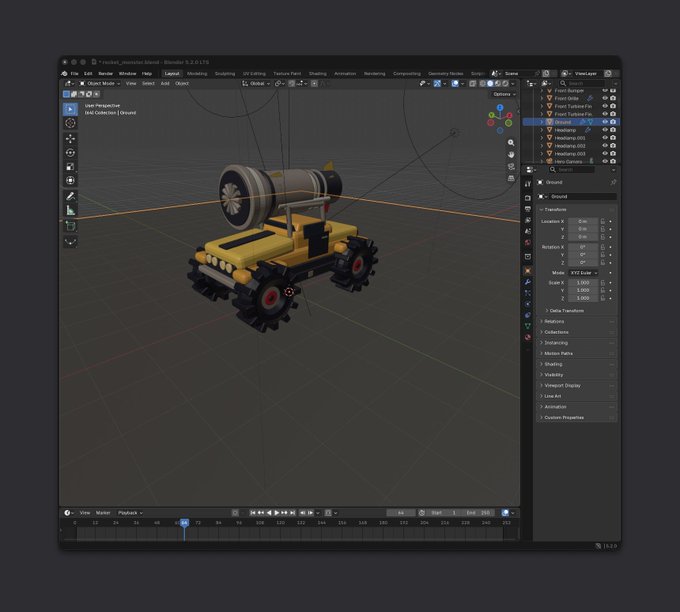680x612 pixels.
Task: Expand the Viewport Display panel
Action: click(x=577, y=385)
